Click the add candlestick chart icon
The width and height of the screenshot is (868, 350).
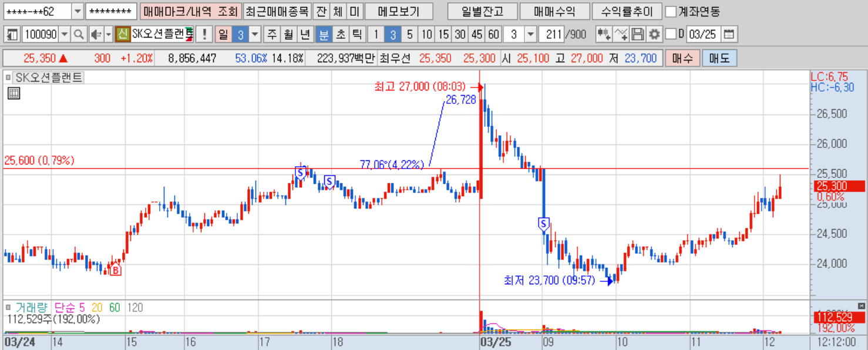604,34
